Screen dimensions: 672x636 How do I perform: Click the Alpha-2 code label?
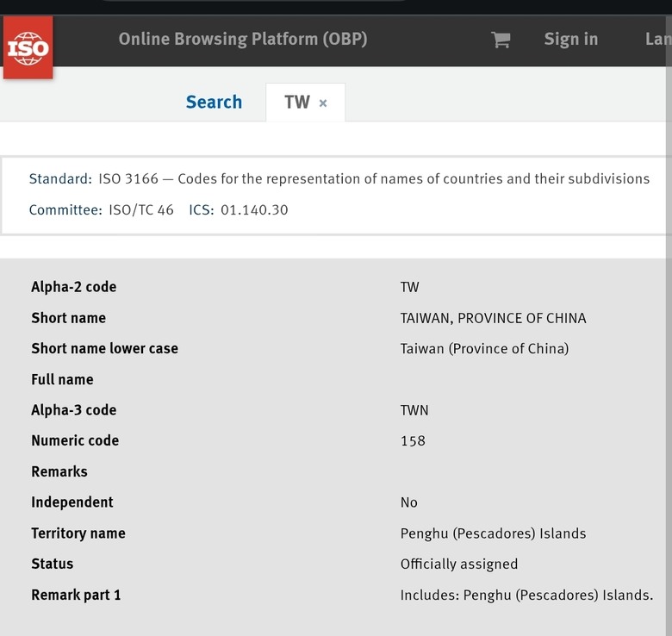coord(74,287)
